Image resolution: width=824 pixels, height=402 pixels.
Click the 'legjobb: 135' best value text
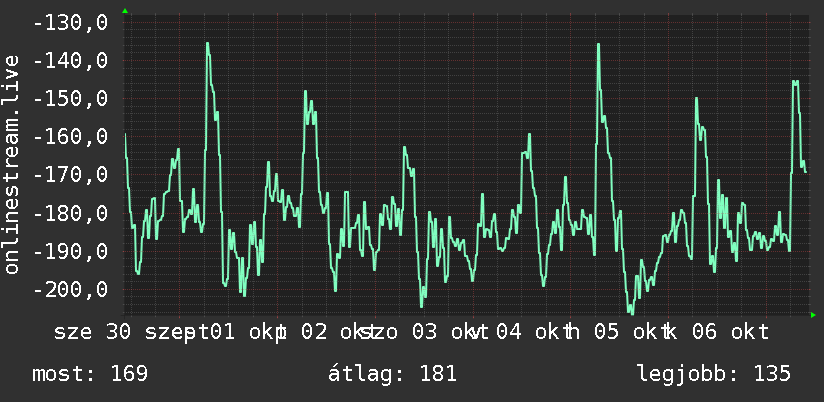click(x=714, y=374)
